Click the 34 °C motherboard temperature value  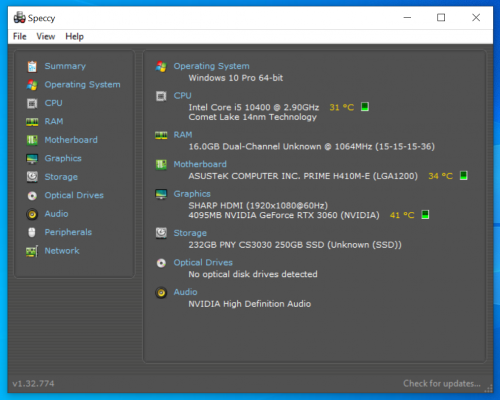[x=440, y=176]
